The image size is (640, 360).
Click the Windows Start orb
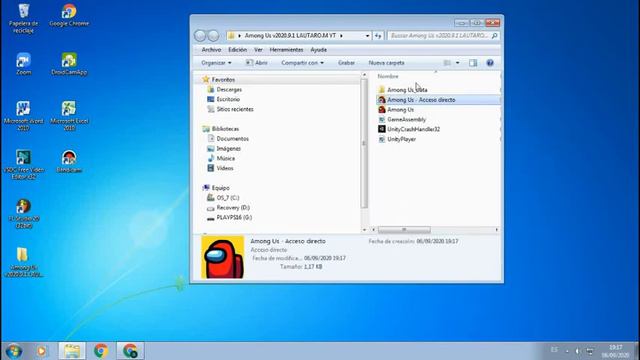point(14,351)
